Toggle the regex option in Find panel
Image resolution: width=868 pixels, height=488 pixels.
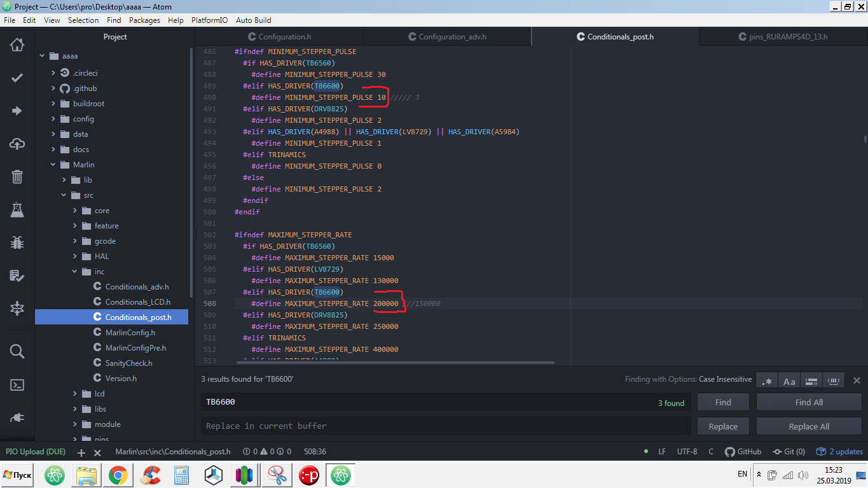click(767, 381)
